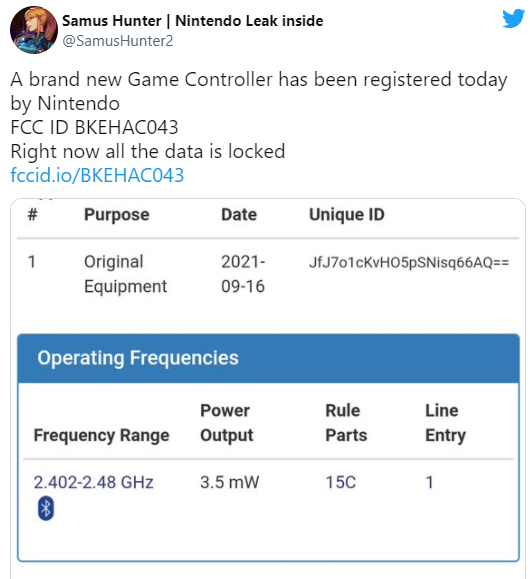Screen dimensions: 530x579
Task: Click the Line Entry column header
Action: coord(445,423)
